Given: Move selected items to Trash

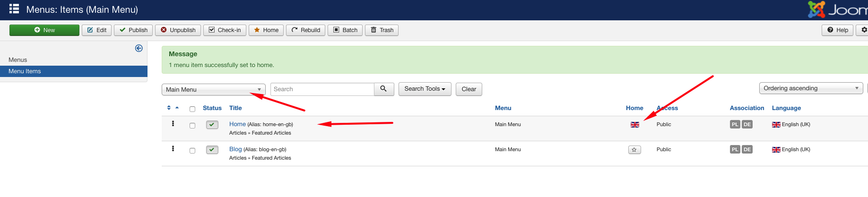Looking at the screenshot, I should click(x=382, y=30).
